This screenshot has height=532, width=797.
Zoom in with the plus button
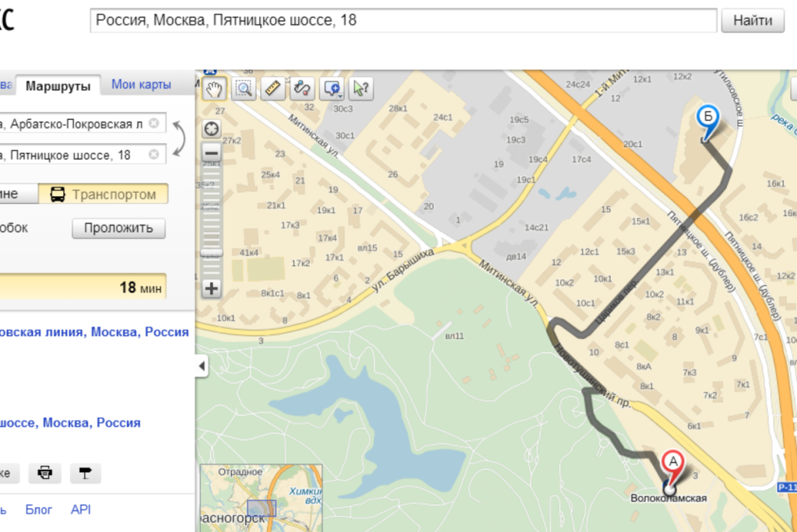point(212,289)
